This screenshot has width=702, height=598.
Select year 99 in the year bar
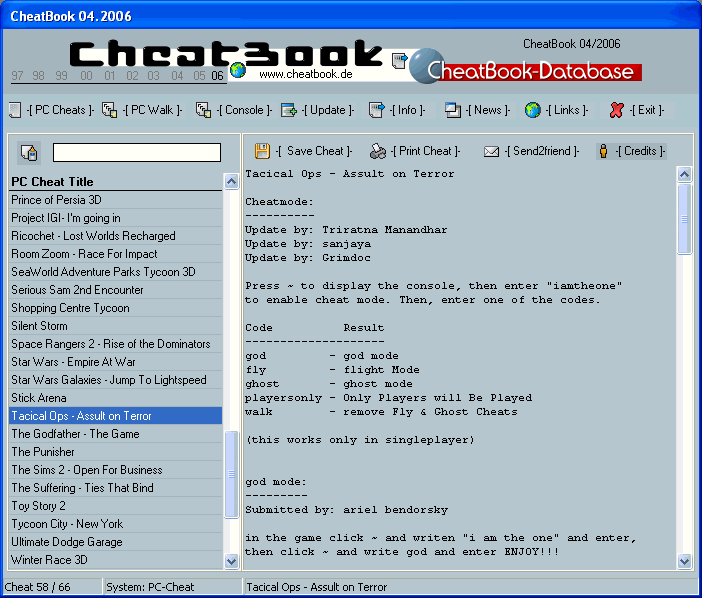(x=61, y=76)
